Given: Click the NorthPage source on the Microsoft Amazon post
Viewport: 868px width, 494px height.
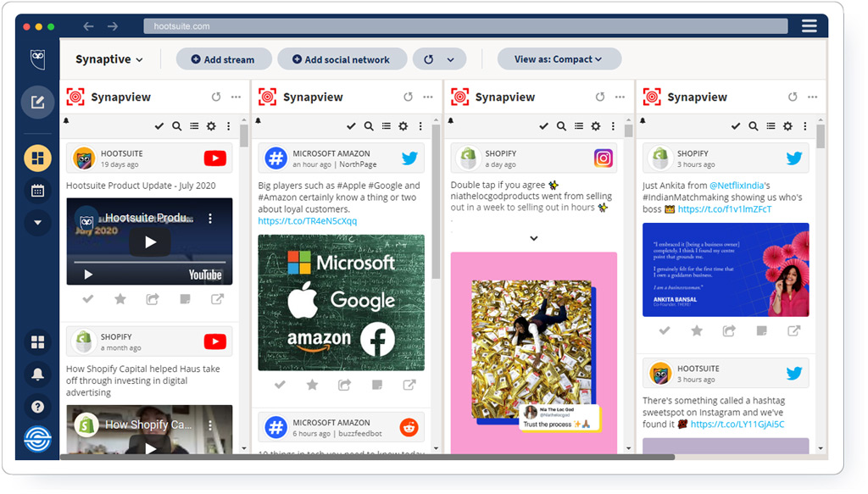Looking at the screenshot, I should tap(358, 164).
